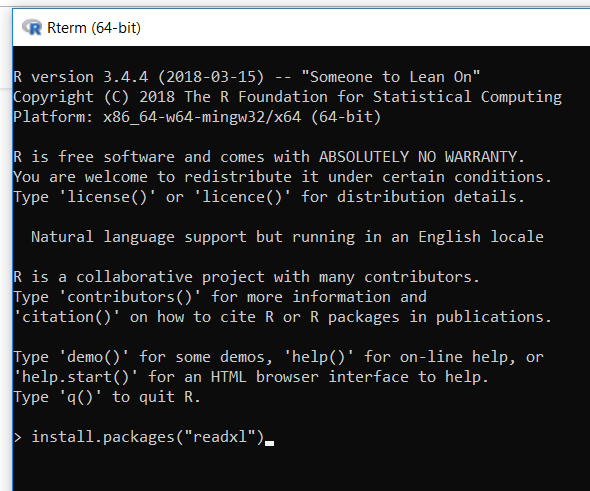
Task: Click the R version 3.4.4 text line
Action: [246, 77]
